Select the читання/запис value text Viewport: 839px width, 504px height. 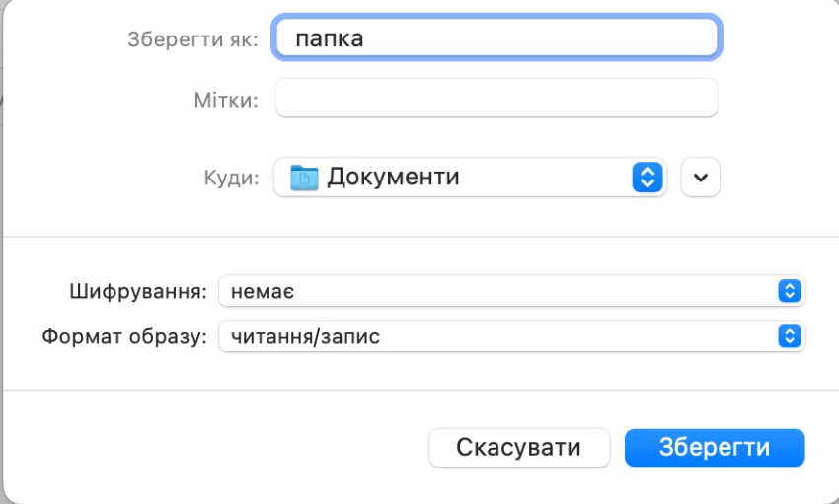(x=305, y=337)
